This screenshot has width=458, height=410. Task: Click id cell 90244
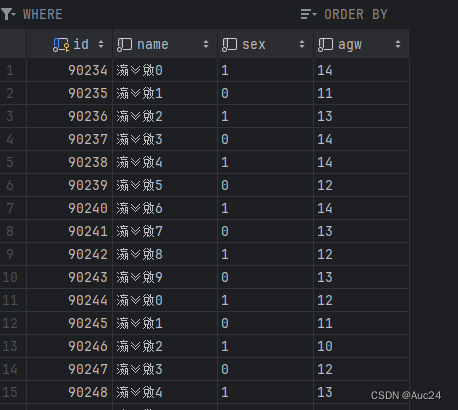click(x=69, y=300)
